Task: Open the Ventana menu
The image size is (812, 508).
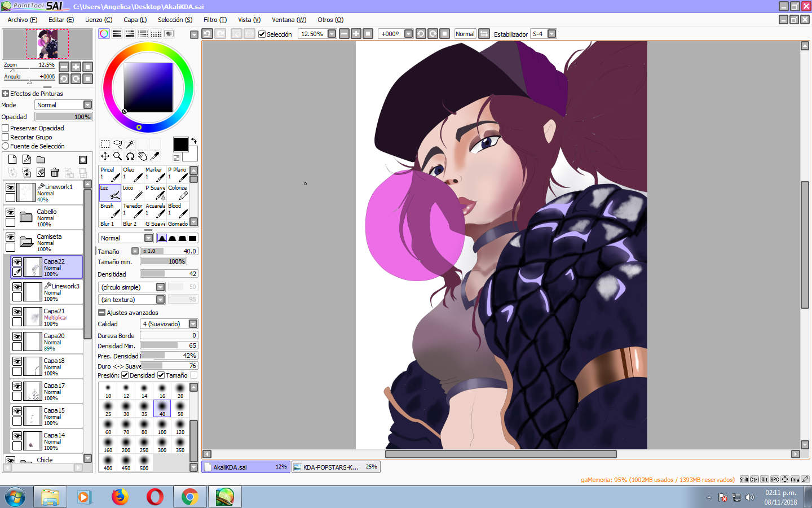Action: (x=289, y=20)
